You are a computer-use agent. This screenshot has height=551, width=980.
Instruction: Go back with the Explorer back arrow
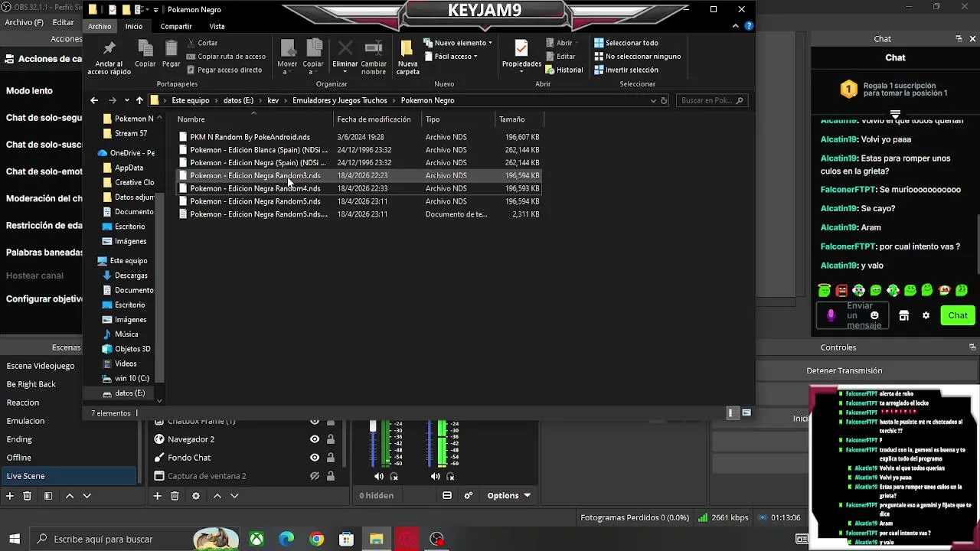pos(94,100)
